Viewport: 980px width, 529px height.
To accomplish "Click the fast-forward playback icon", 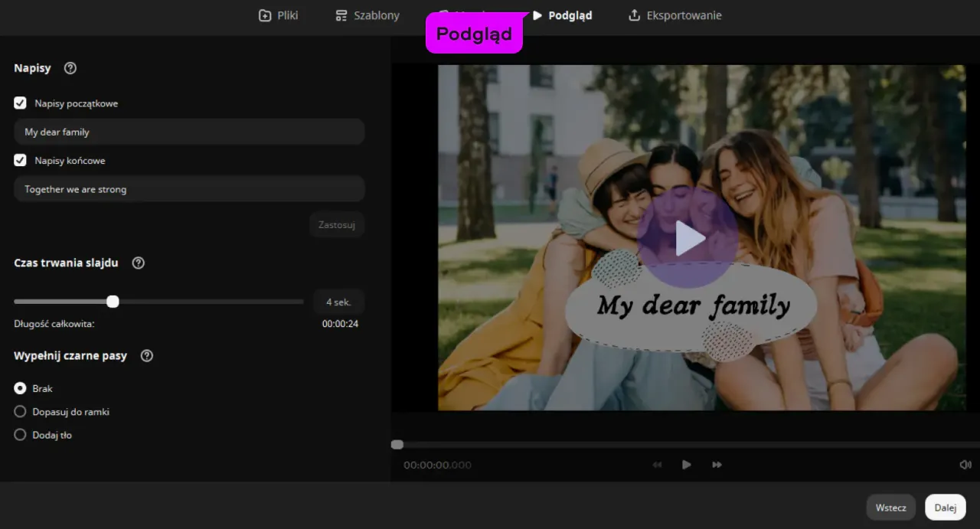I will click(x=717, y=465).
